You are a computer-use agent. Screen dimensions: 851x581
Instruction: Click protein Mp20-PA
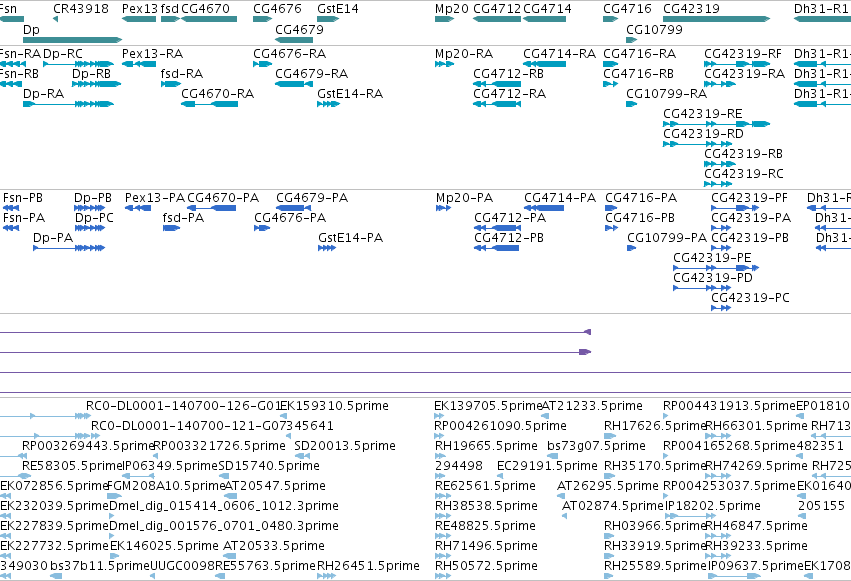pyautogui.click(x=465, y=198)
